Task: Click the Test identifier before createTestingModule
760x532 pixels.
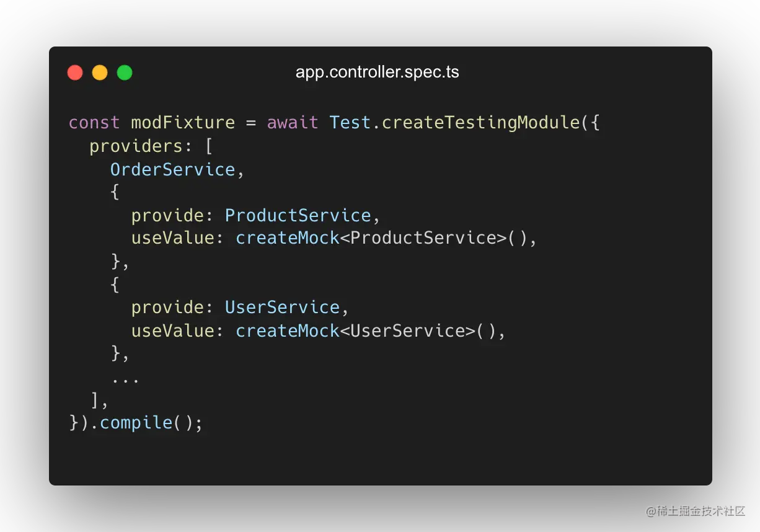Action: [350, 122]
